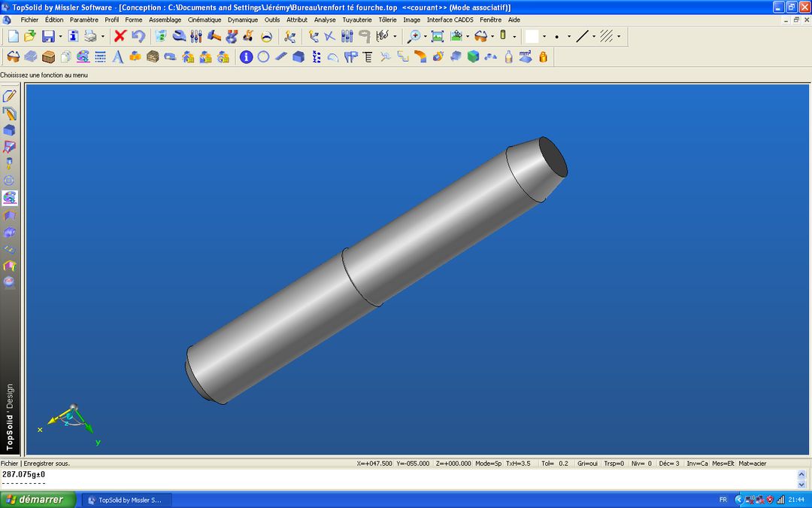Expand the save icon dropdown arrow
Screen dimensions: 812x508
(60, 36)
